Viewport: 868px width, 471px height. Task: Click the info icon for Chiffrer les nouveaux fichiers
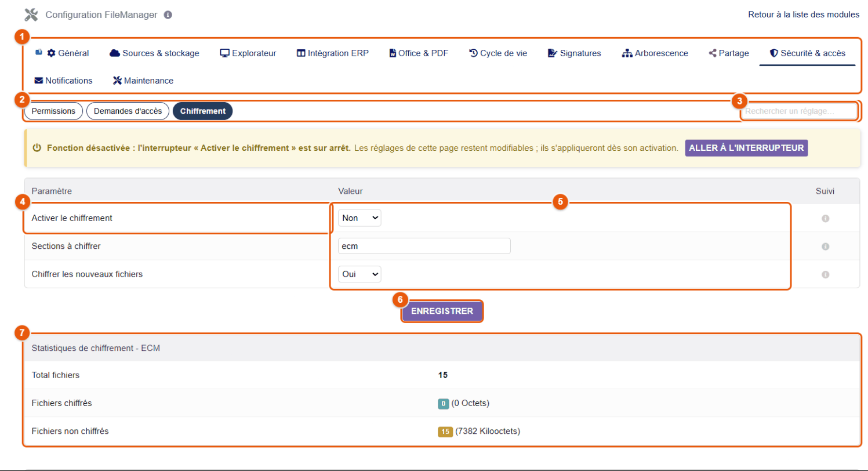coord(825,274)
